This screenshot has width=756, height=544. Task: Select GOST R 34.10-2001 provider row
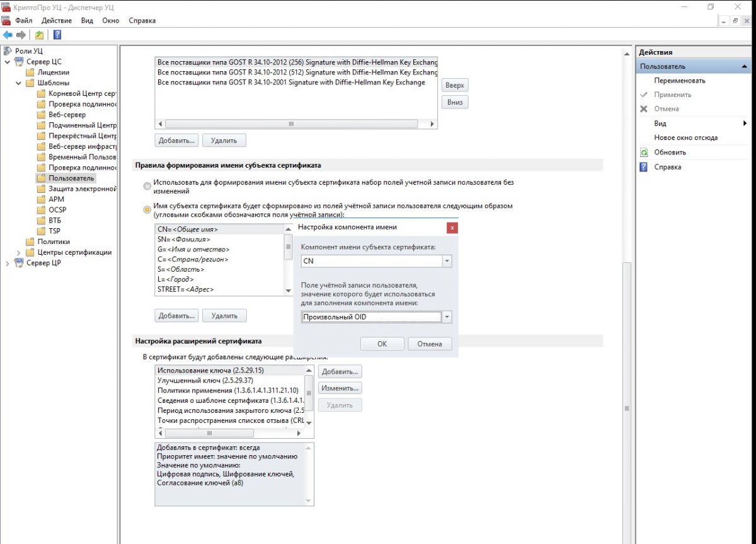pos(296,83)
